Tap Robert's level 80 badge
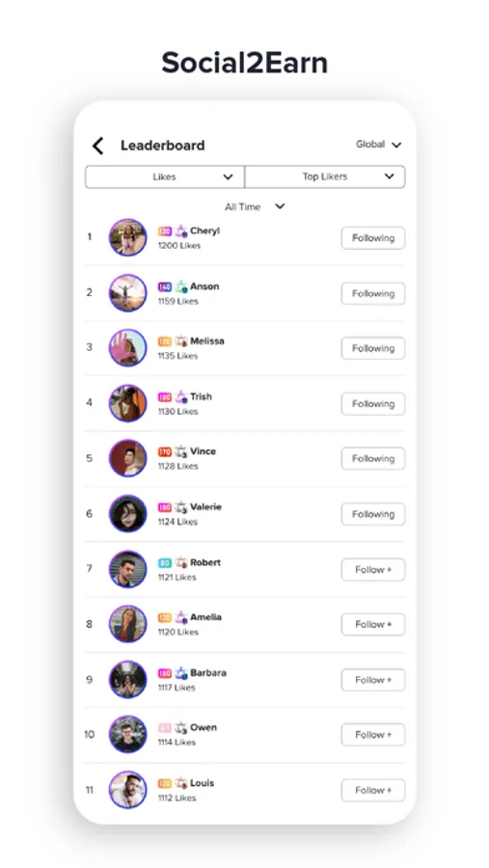This screenshot has width=489, height=868. 165,563
